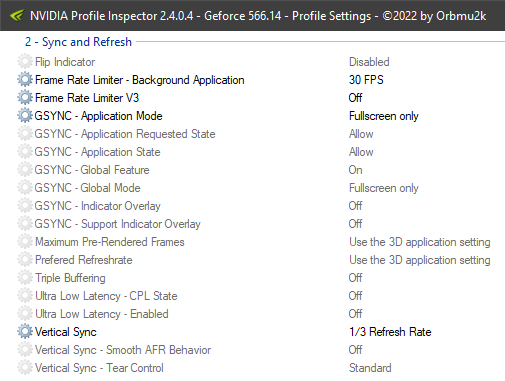505x381 pixels.
Task: Click the gear icon next to Frame Rate Limiter V3
Action: (x=25, y=98)
